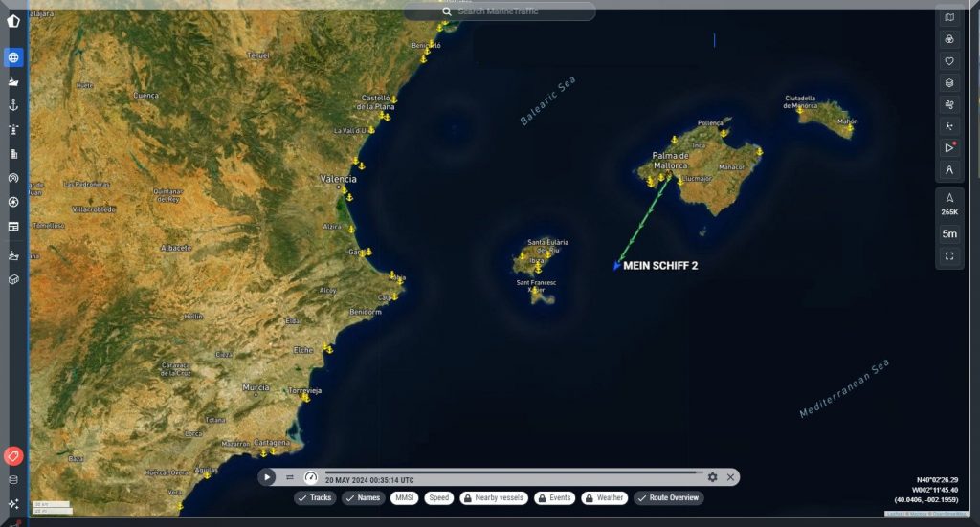Toggle the Names label option
The height and width of the screenshot is (527, 980).
click(364, 498)
